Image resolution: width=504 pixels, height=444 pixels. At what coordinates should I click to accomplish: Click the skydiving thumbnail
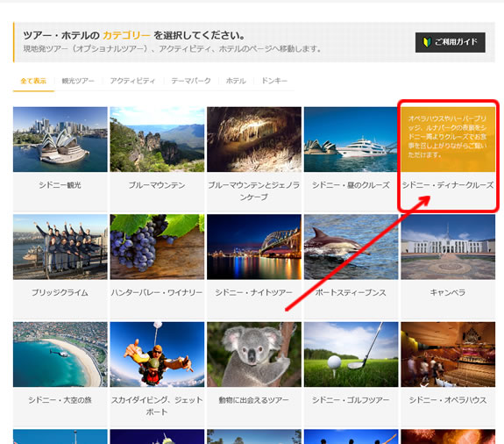tap(157, 354)
